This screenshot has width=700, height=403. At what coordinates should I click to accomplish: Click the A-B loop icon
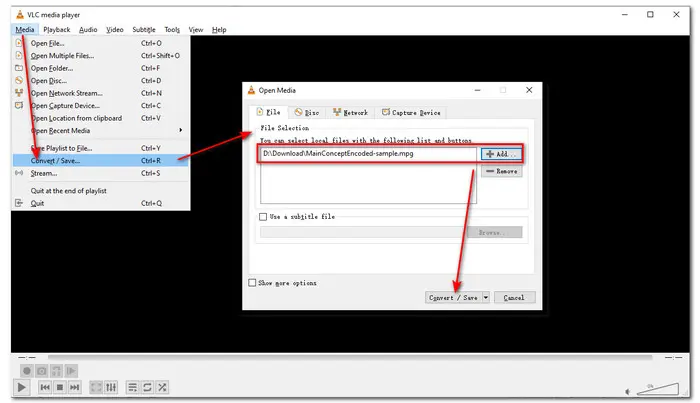pos(56,371)
